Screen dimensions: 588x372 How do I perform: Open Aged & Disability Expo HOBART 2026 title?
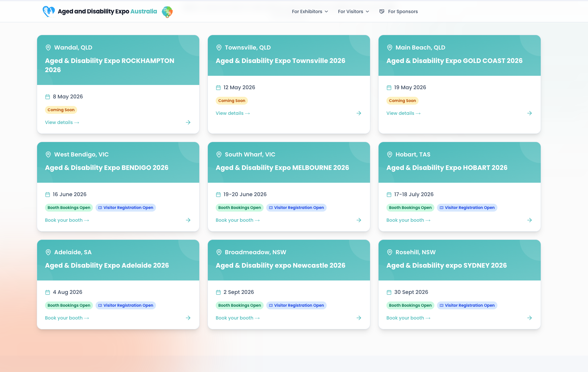coord(447,168)
